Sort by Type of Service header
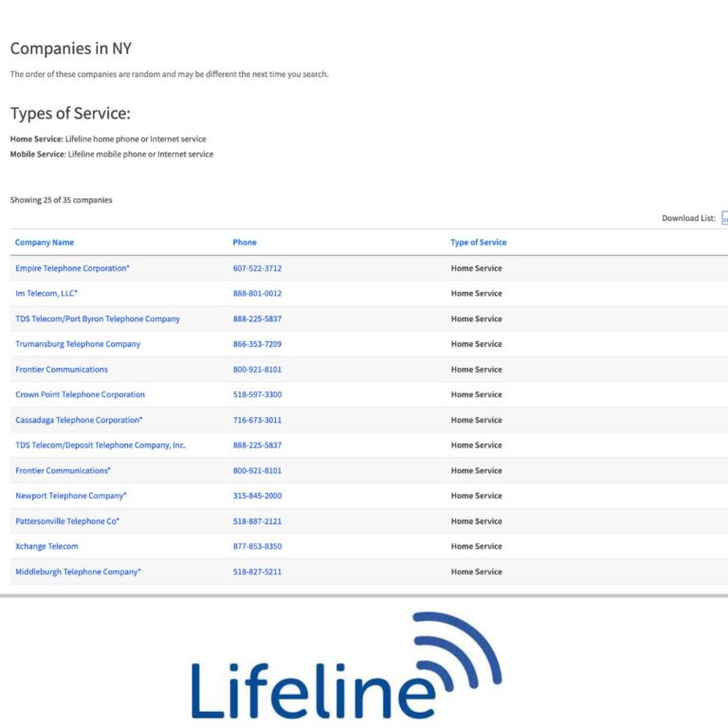The width and height of the screenshot is (728, 728). pyautogui.click(x=478, y=243)
